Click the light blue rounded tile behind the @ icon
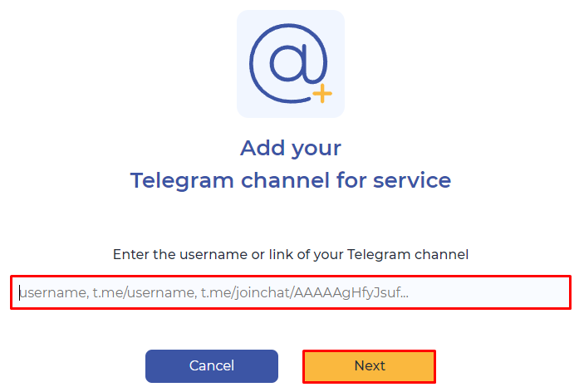 coord(291,64)
